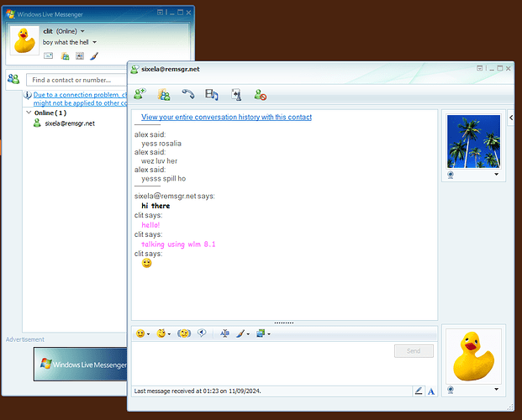Screen dimensions: 522x420
Task: Expand the clit Online status dropdown
Action: tap(82, 31)
